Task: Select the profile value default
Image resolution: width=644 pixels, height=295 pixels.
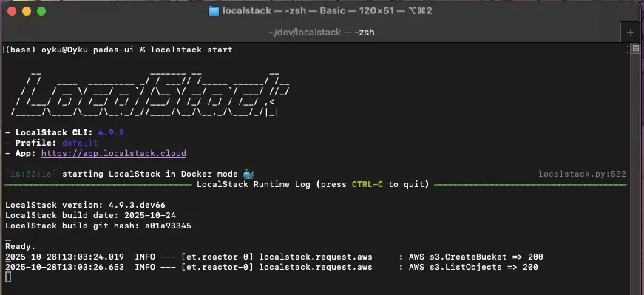Action: tap(80, 143)
